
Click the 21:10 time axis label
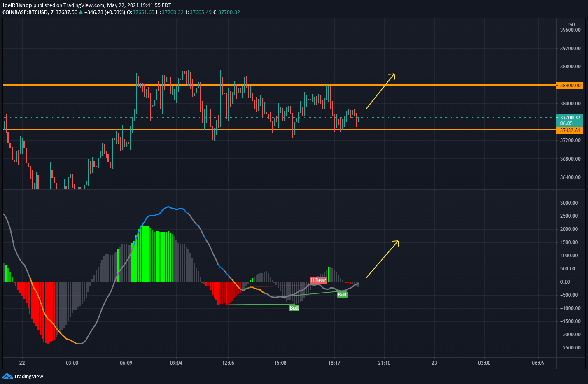click(384, 363)
